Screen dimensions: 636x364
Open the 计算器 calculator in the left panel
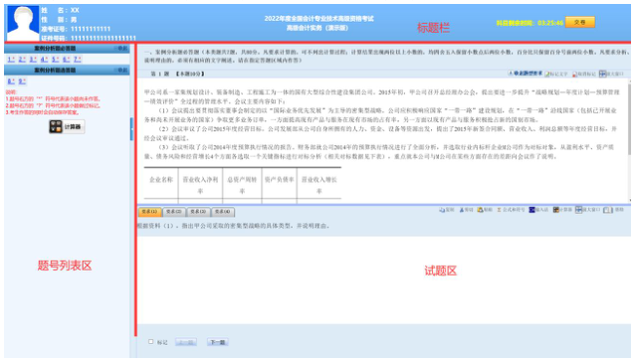click(67, 126)
